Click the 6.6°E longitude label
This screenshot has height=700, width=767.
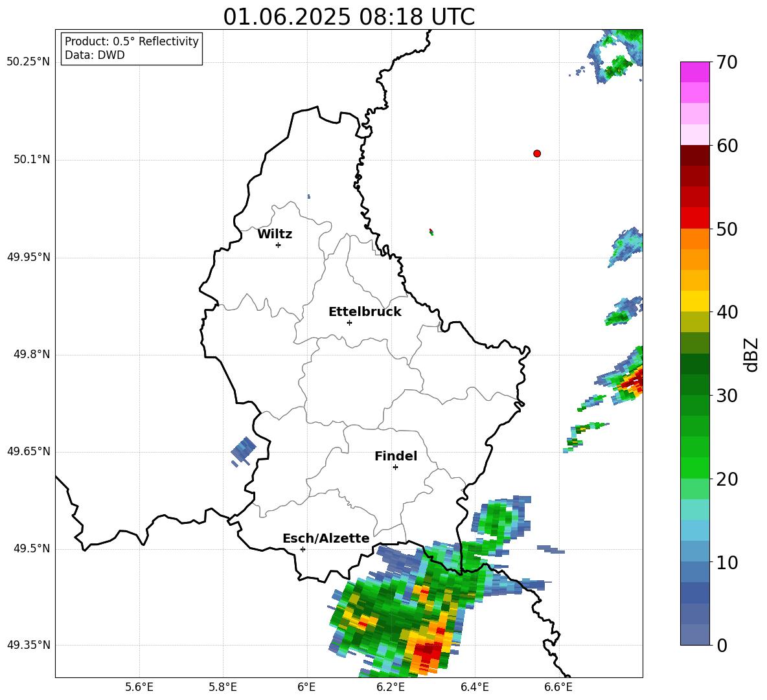tap(558, 687)
